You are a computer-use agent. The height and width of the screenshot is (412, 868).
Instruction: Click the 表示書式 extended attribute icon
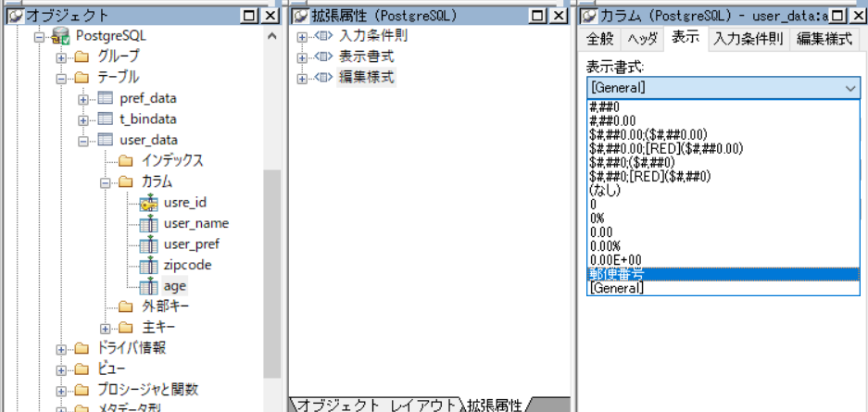[x=323, y=57]
